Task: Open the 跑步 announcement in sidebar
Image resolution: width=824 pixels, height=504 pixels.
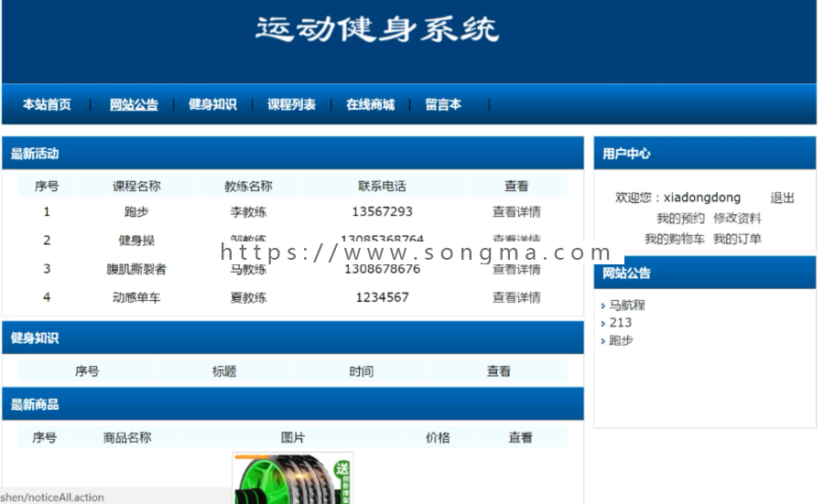Action: [x=621, y=340]
